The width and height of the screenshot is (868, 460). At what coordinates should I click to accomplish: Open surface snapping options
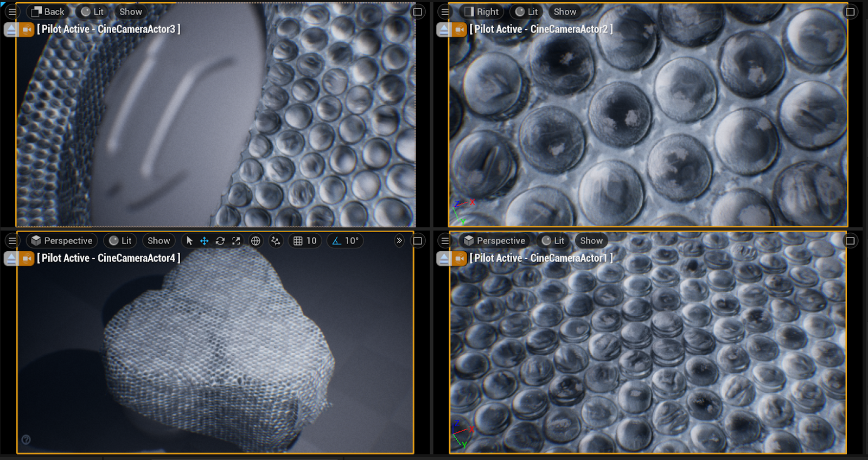(x=276, y=240)
